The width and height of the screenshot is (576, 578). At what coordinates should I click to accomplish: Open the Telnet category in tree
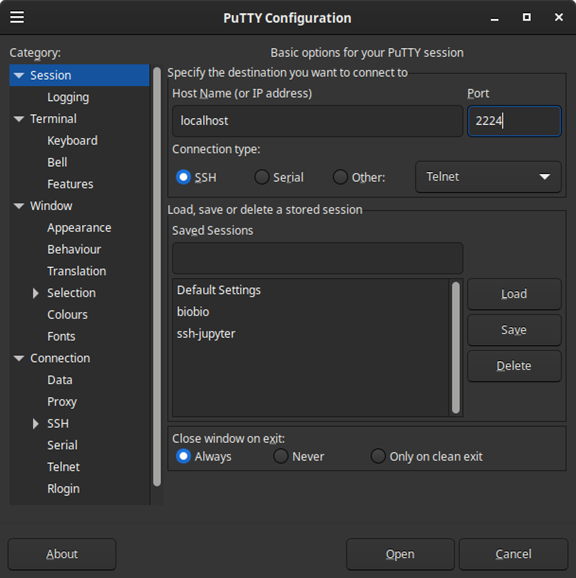pyautogui.click(x=63, y=467)
